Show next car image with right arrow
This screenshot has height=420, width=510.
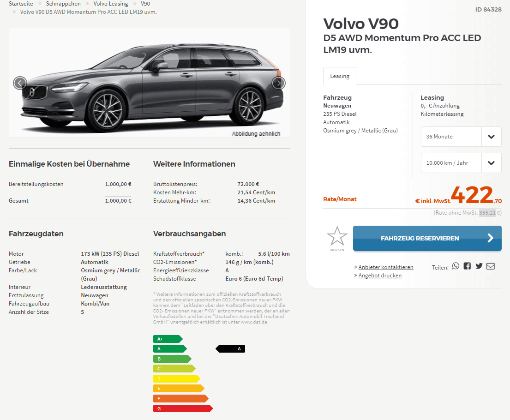coord(278,83)
